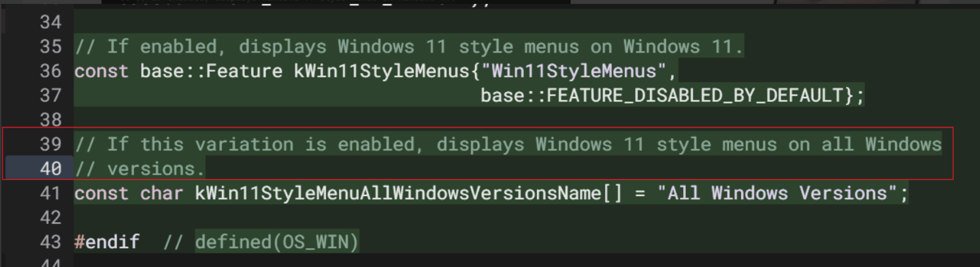Click line number 41 in the gutter

point(50,193)
